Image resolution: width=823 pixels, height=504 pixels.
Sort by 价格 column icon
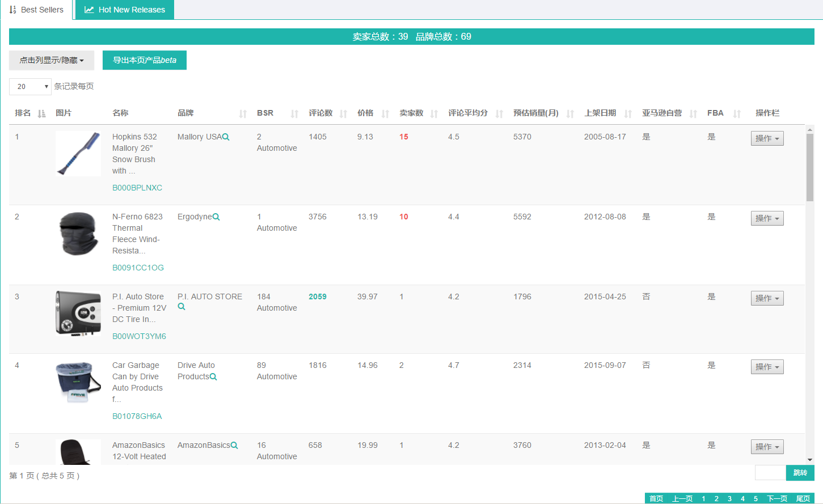tap(385, 113)
